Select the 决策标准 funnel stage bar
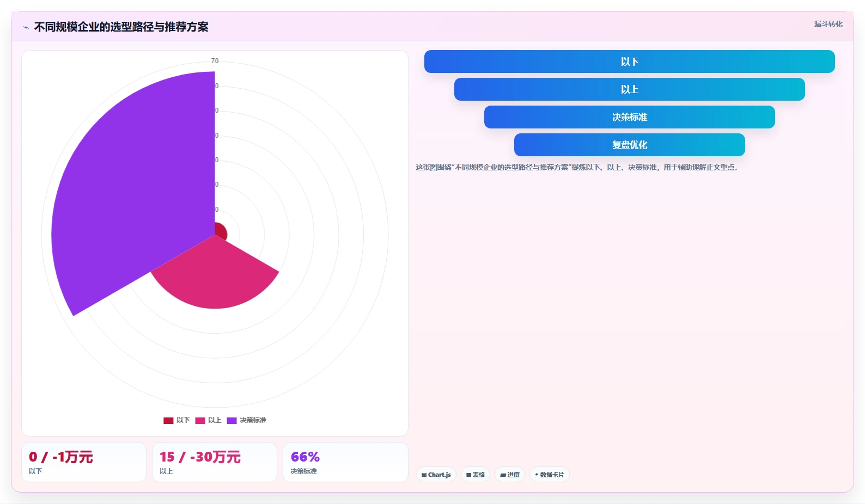The image size is (865, 504). point(629,117)
